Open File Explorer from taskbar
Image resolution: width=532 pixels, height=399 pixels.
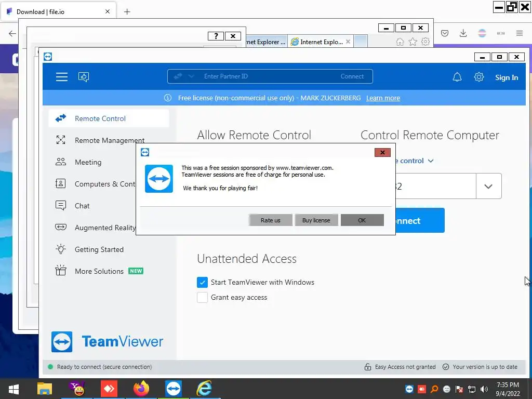click(45, 389)
